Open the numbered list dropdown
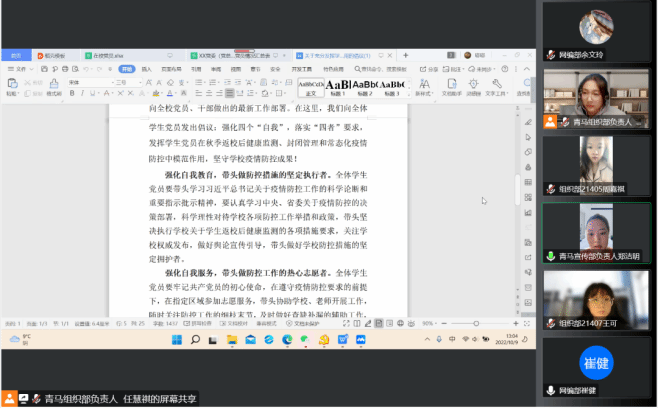Image resolution: width=658 pixels, height=409 pixels. coord(218,82)
